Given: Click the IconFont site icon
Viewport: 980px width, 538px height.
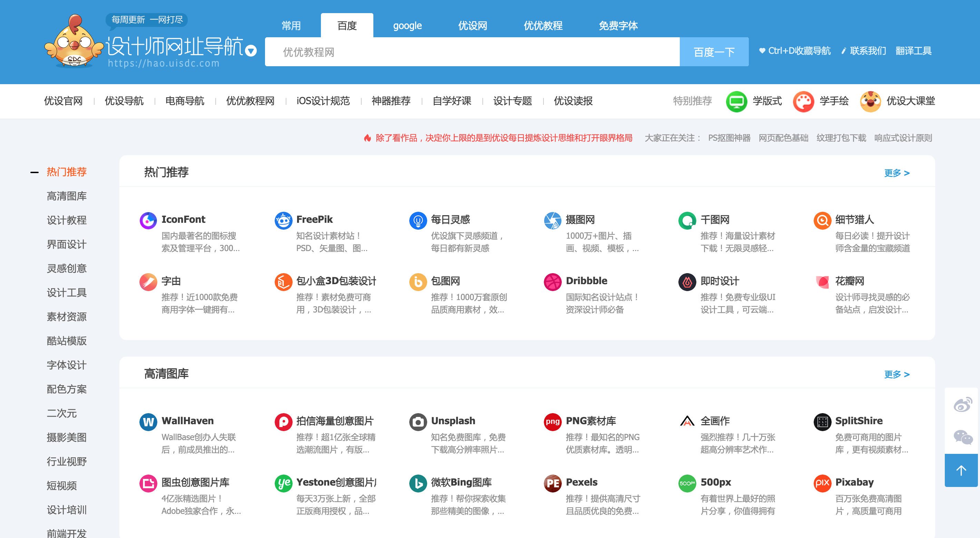Looking at the screenshot, I should 148,220.
